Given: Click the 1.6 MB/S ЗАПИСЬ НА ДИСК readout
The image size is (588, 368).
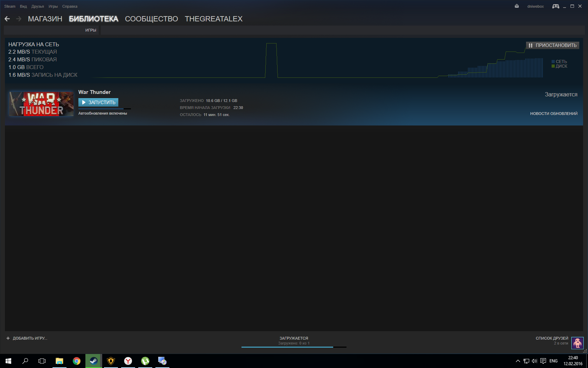Looking at the screenshot, I should (43, 75).
